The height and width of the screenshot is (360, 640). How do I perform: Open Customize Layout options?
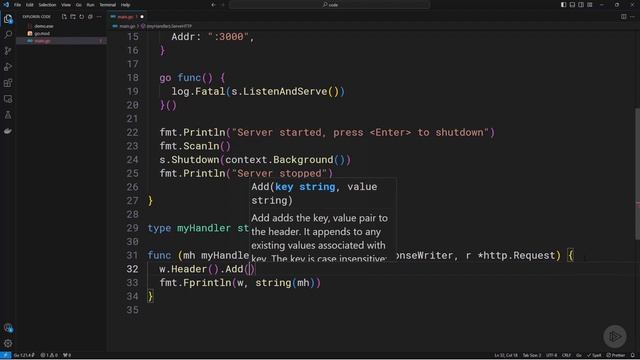pos(590,5)
